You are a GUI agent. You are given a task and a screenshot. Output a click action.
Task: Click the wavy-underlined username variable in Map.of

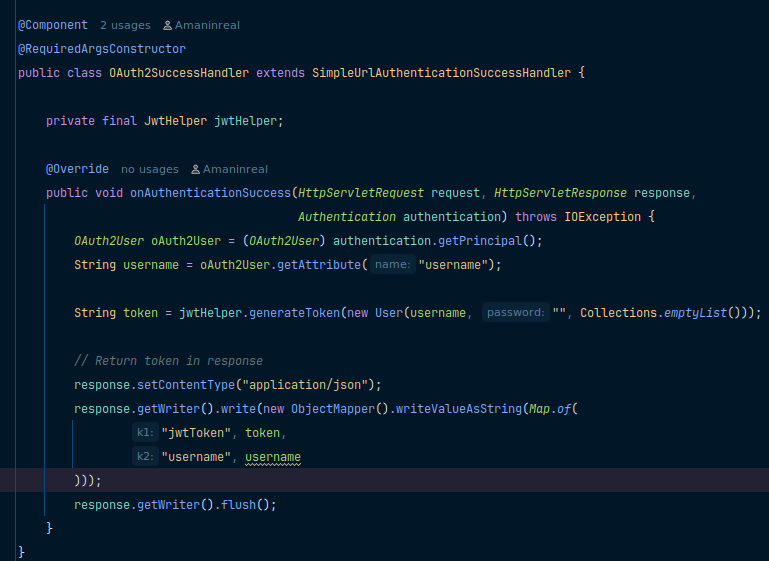coord(273,457)
